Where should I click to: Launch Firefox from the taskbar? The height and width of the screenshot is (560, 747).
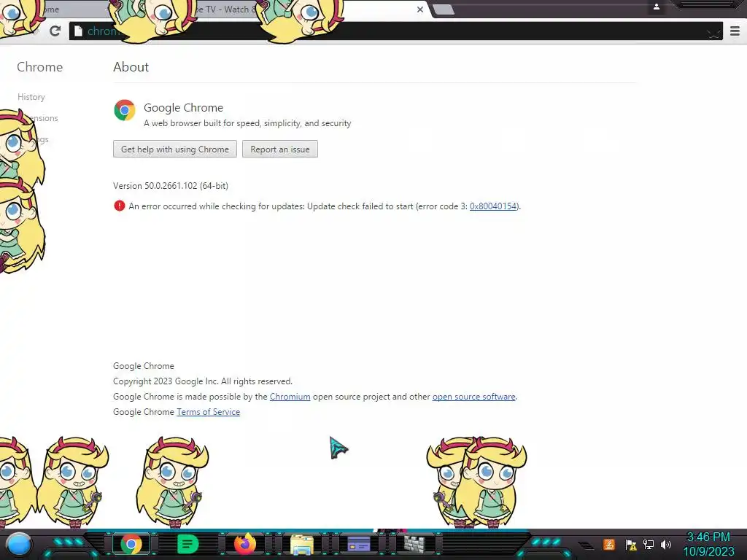245,544
